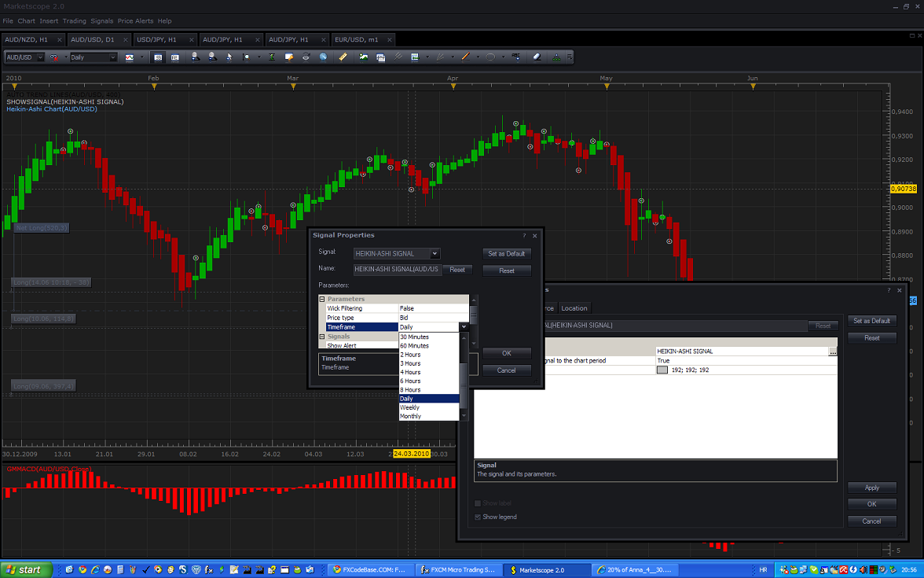924x578 pixels.
Task: Open the arrow next to the line drawing tool
Action: (x=478, y=57)
